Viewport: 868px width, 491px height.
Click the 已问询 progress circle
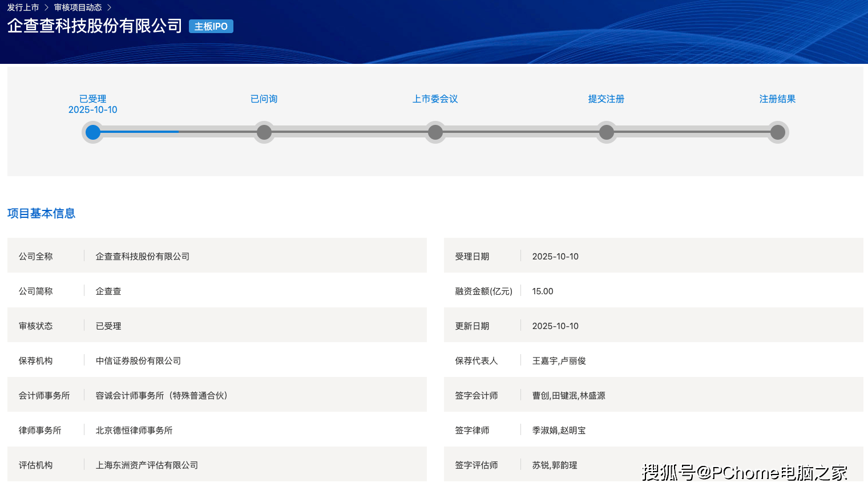point(264,132)
